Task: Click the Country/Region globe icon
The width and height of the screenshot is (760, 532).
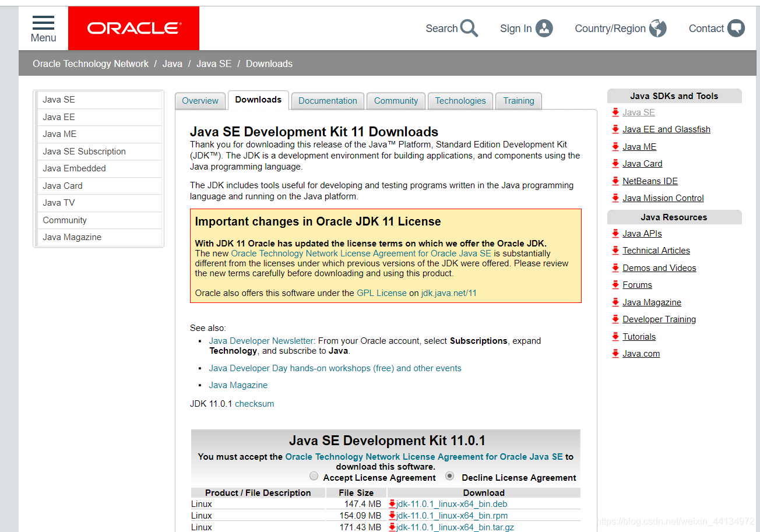Action: click(x=658, y=28)
